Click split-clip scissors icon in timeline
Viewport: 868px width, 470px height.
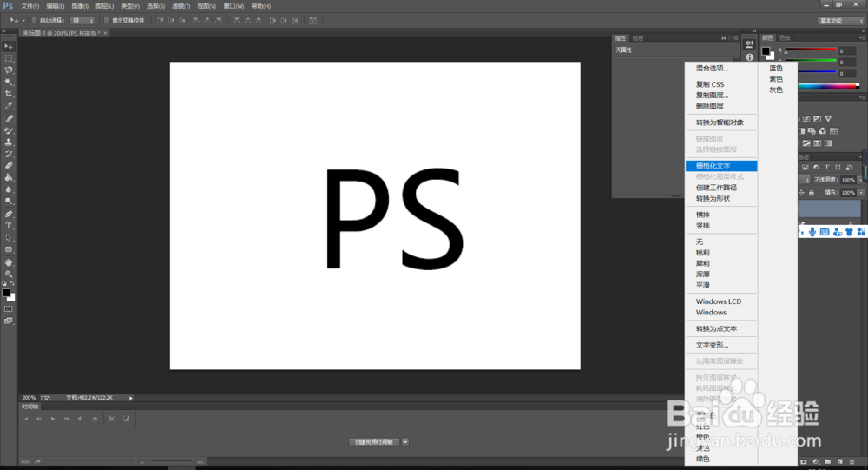click(112, 419)
